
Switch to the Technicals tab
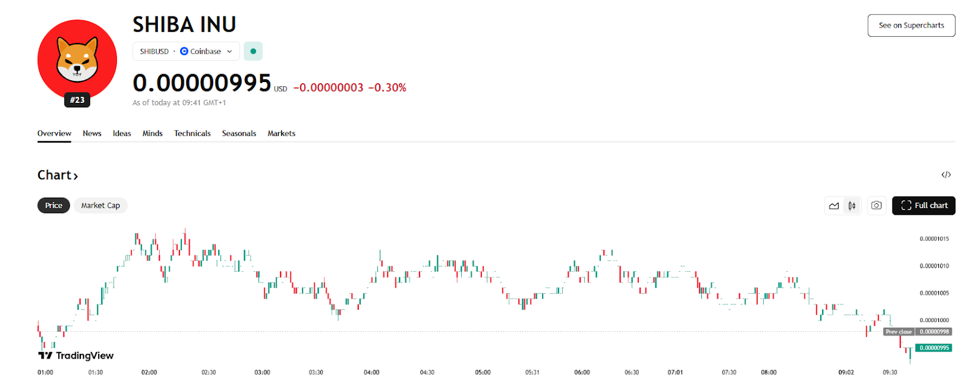click(192, 133)
